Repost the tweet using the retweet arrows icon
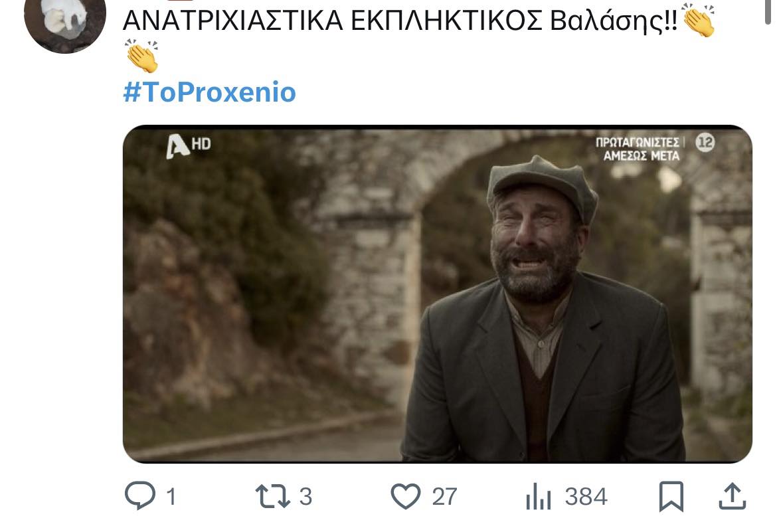The image size is (777, 532). click(272, 496)
